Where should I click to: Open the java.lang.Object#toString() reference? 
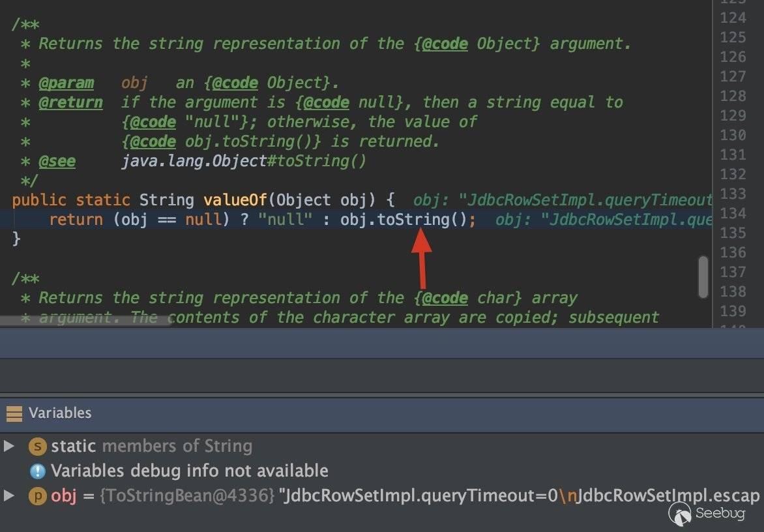tap(244, 161)
